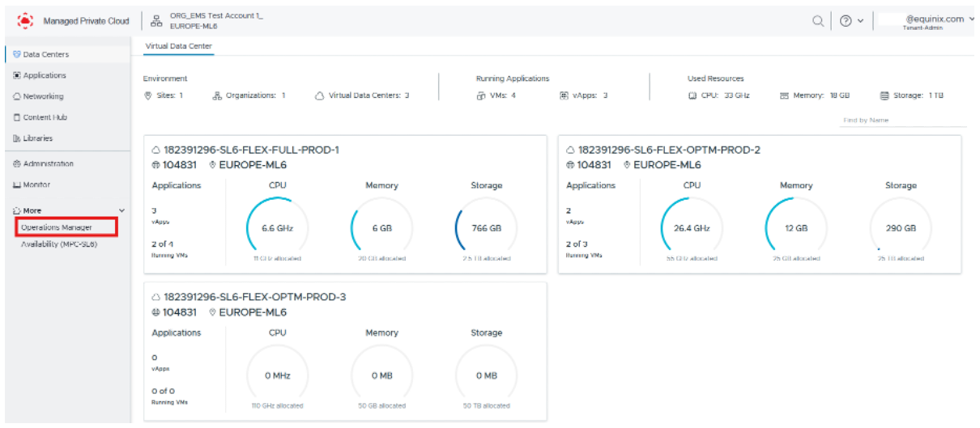
Task: Open the 182391296-SL6-FLEX-FULL-PROD-1 data center card title
Action: (x=251, y=150)
